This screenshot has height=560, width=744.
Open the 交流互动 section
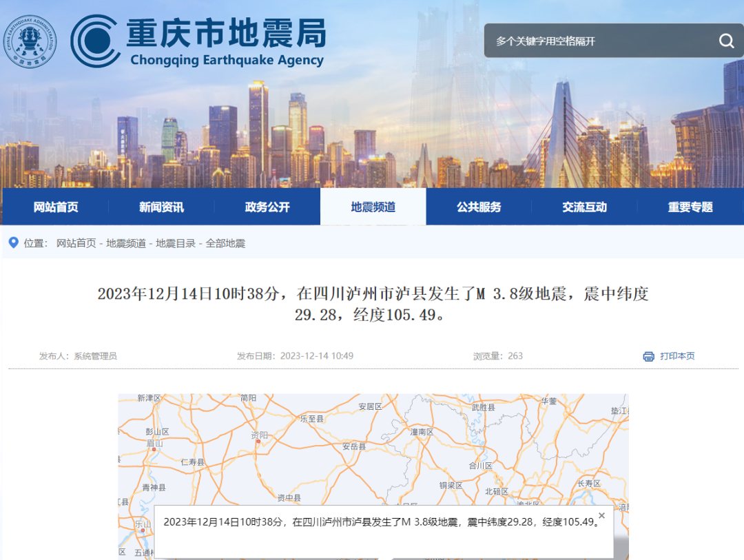tap(584, 206)
